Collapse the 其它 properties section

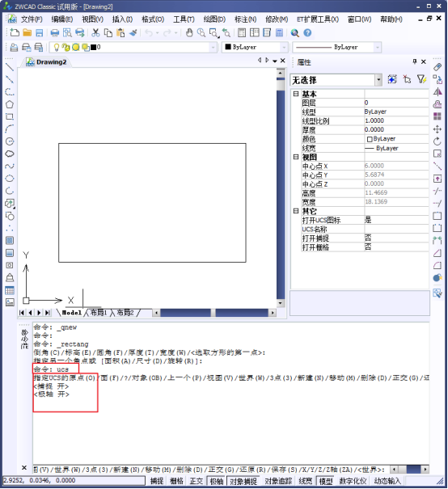tap(296, 211)
